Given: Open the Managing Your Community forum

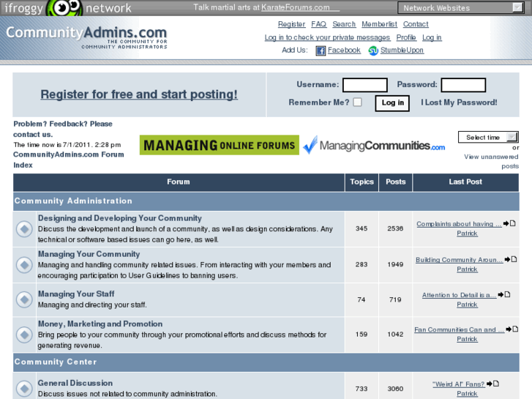Looking at the screenshot, I should click(89, 254).
